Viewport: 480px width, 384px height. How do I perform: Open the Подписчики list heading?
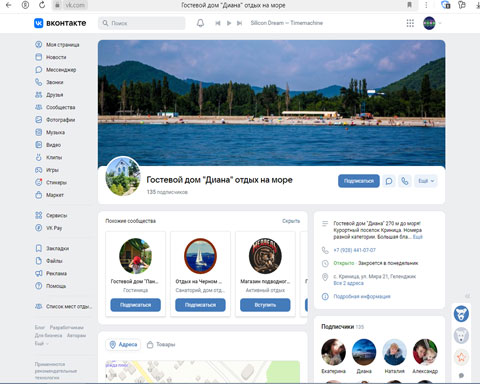coord(342,327)
